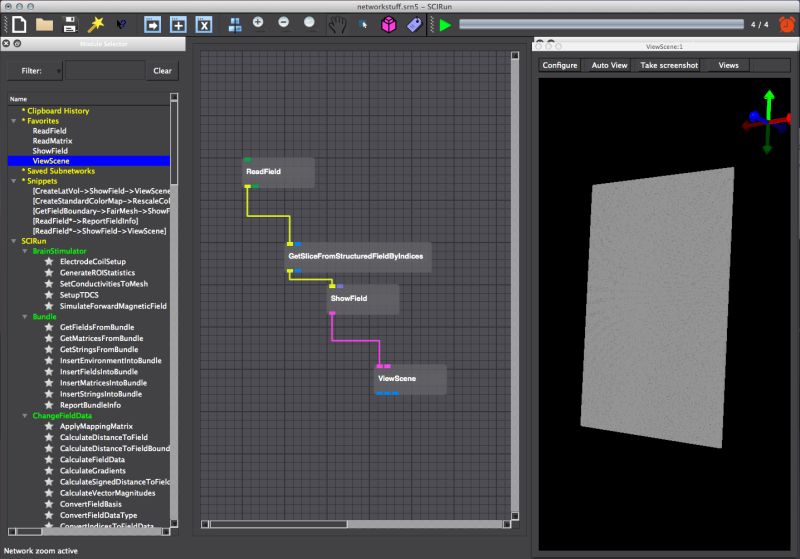
Task: Select ConvertFieldBasis module
Action: 91,504
